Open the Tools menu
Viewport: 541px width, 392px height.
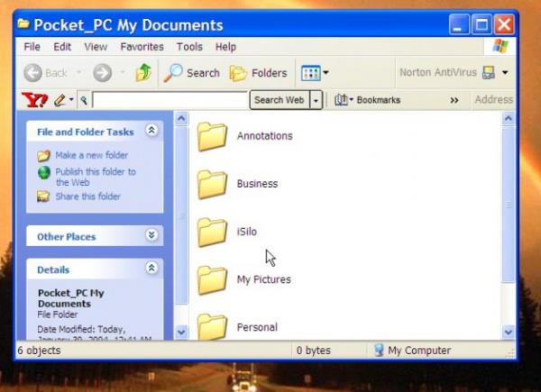tap(189, 47)
